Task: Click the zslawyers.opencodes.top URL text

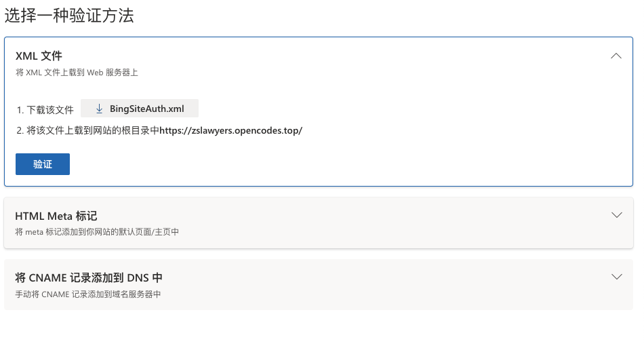Action: pos(230,130)
